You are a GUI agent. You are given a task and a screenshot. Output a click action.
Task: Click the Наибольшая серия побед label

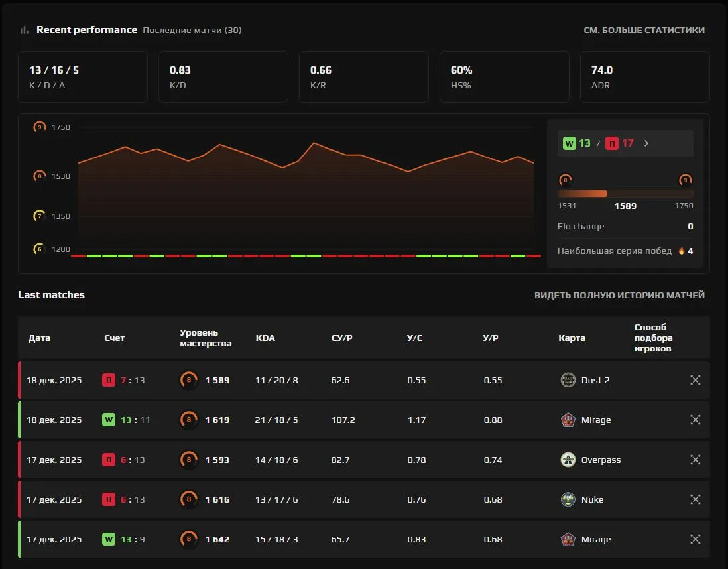click(614, 251)
